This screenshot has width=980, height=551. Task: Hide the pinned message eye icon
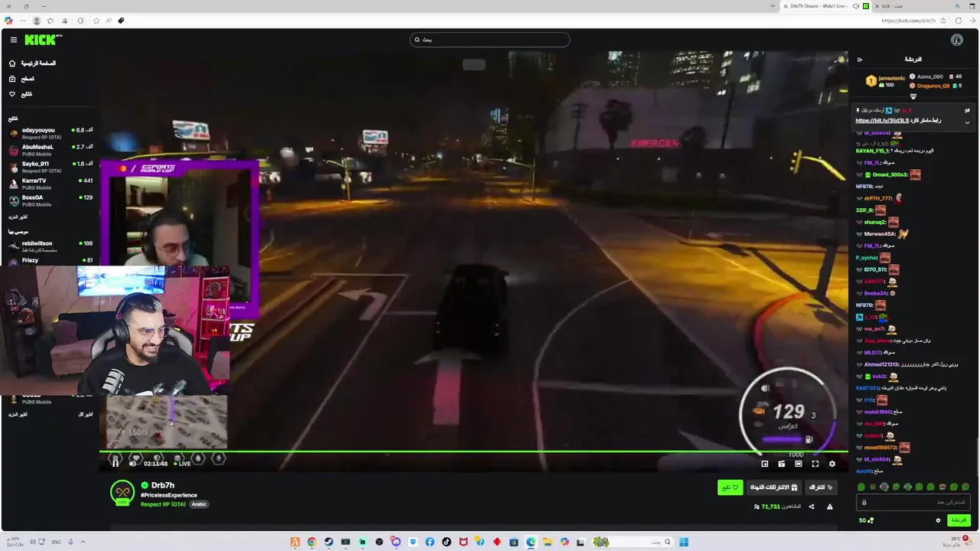point(967,111)
